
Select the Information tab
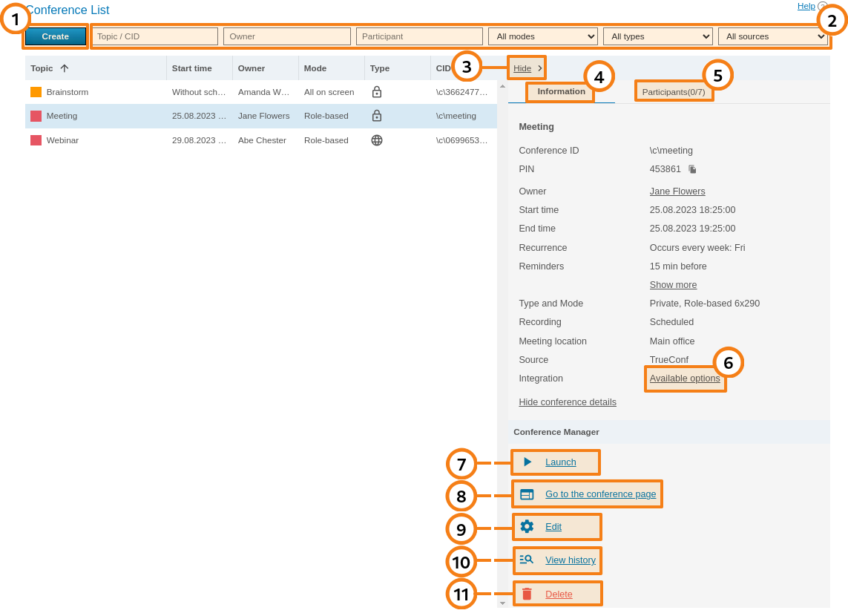pyautogui.click(x=559, y=91)
